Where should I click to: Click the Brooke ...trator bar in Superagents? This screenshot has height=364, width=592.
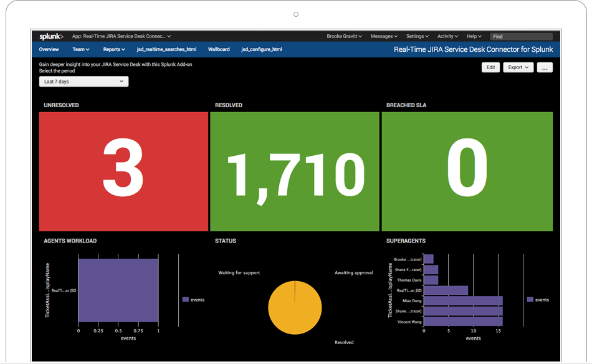click(x=429, y=259)
